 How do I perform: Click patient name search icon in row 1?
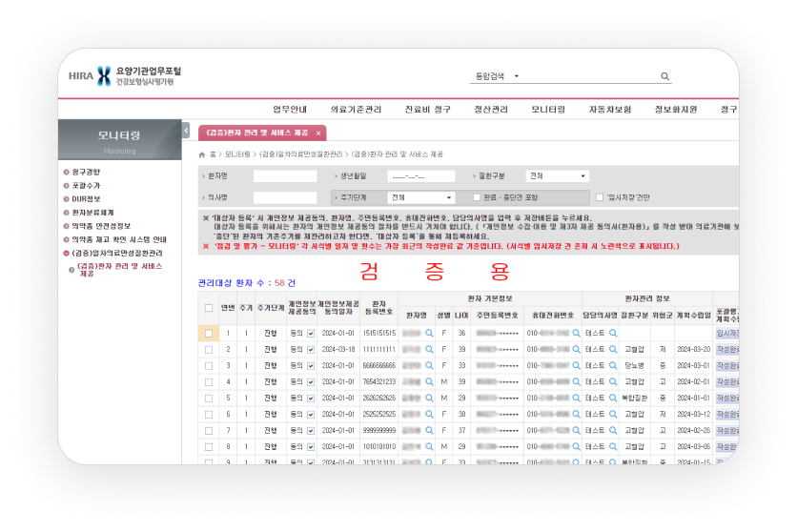(x=430, y=333)
